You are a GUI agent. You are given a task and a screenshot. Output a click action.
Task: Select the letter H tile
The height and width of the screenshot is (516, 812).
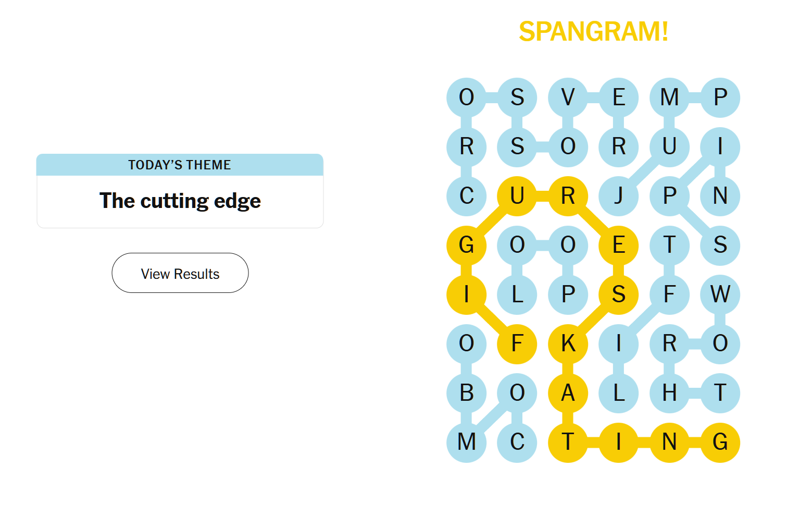[x=669, y=393]
